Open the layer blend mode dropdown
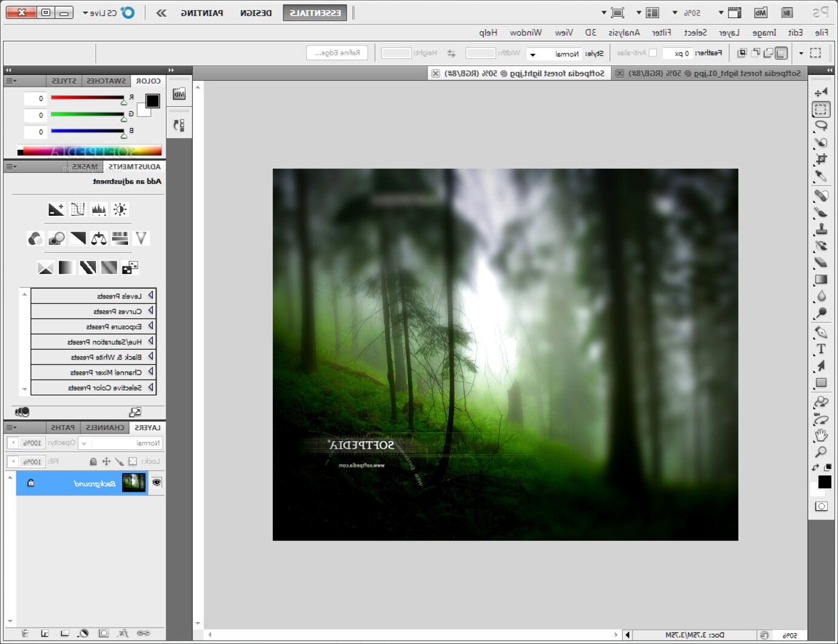Viewport: 838px width, 644px height. 121,443
